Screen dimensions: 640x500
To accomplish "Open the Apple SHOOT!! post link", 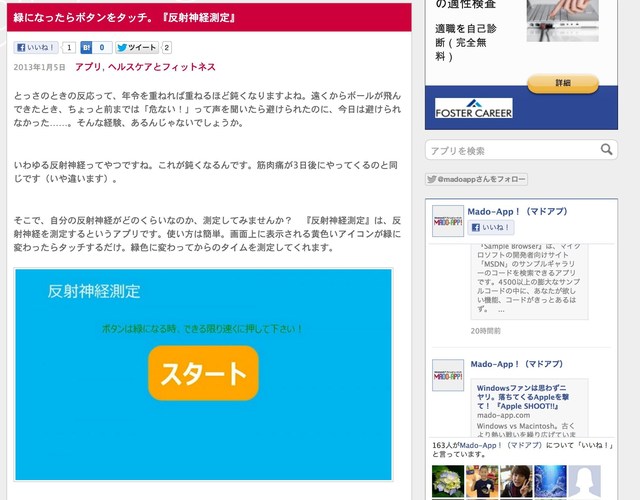I will 527,394.
